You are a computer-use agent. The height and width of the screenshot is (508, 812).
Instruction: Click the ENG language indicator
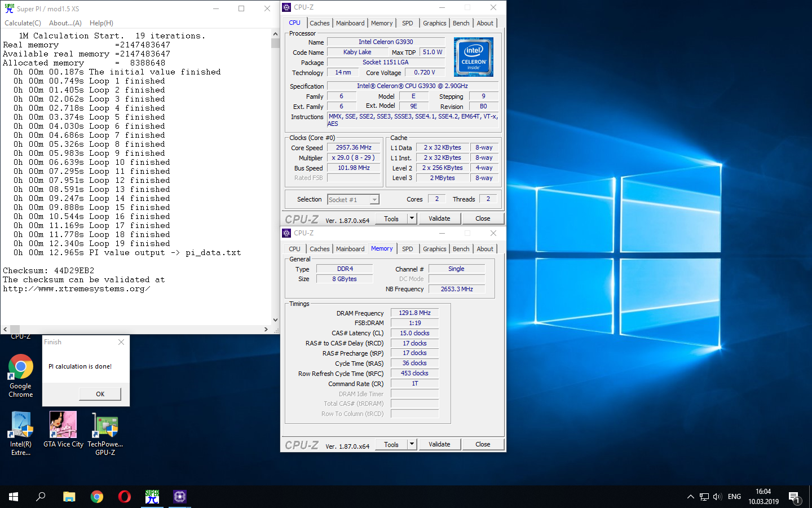click(734, 497)
